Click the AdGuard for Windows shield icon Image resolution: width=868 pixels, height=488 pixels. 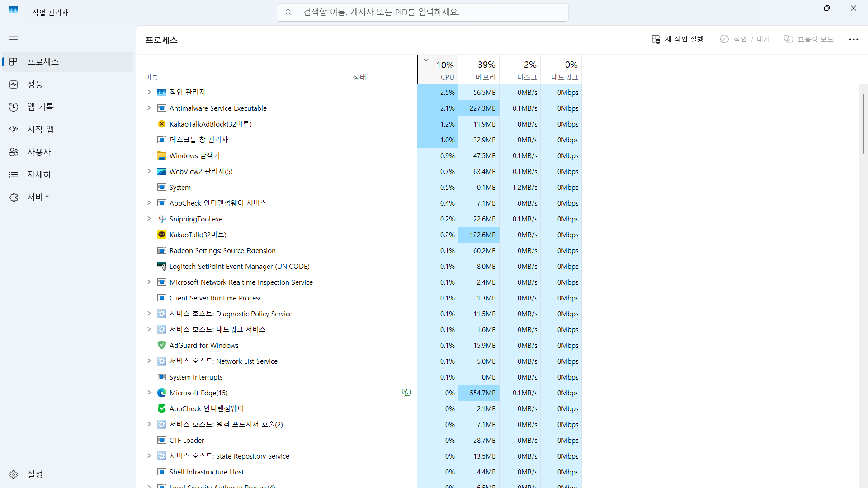[x=162, y=345]
